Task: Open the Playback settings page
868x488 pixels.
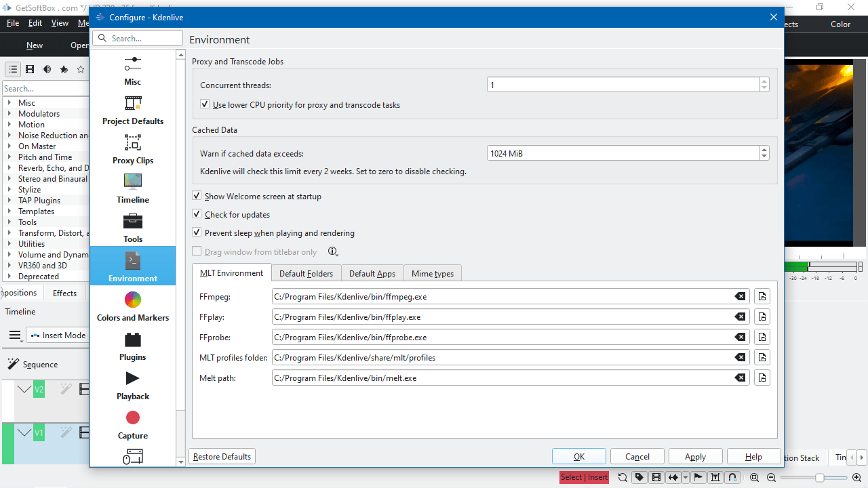Action: click(133, 385)
